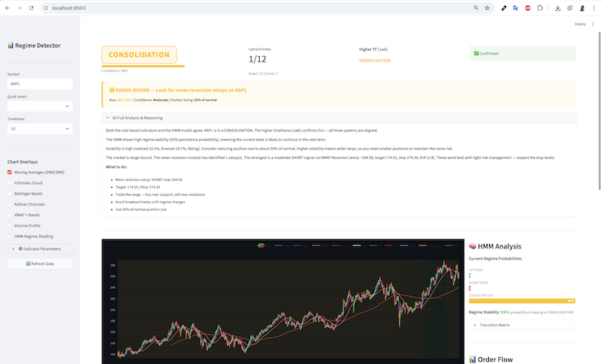Open the Quick Select dropdown
This screenshot has height=364, width=601.
[x=40, y=106]
